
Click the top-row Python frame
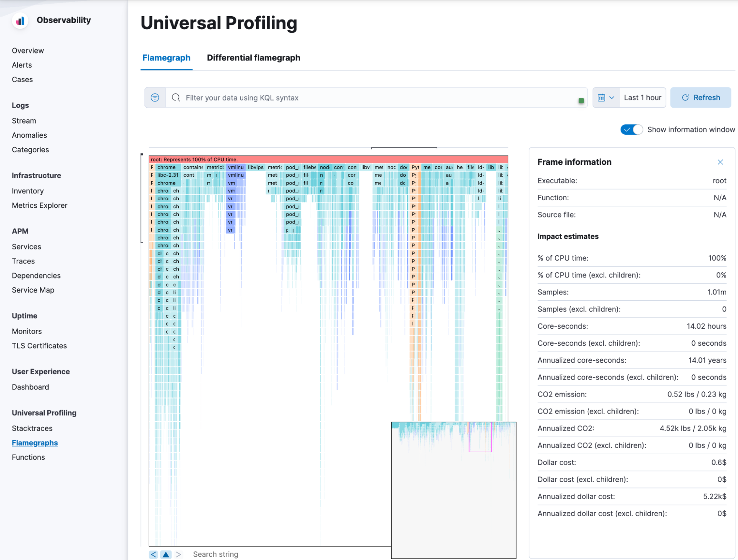click(415, 167)
